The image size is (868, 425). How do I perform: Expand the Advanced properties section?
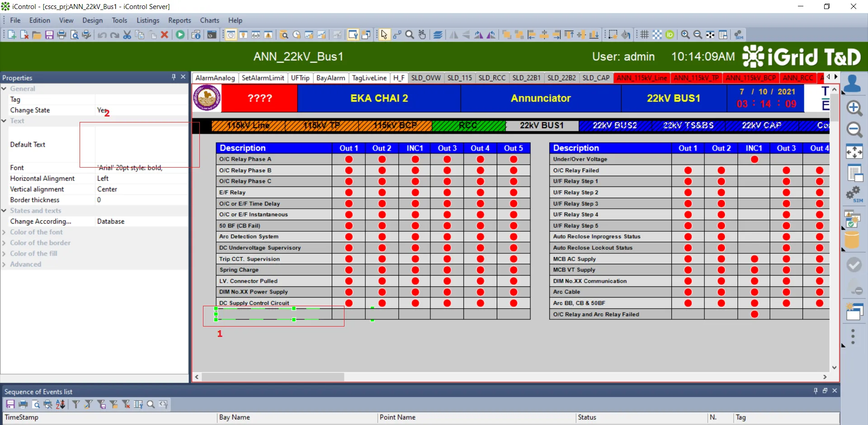[4, 264]
